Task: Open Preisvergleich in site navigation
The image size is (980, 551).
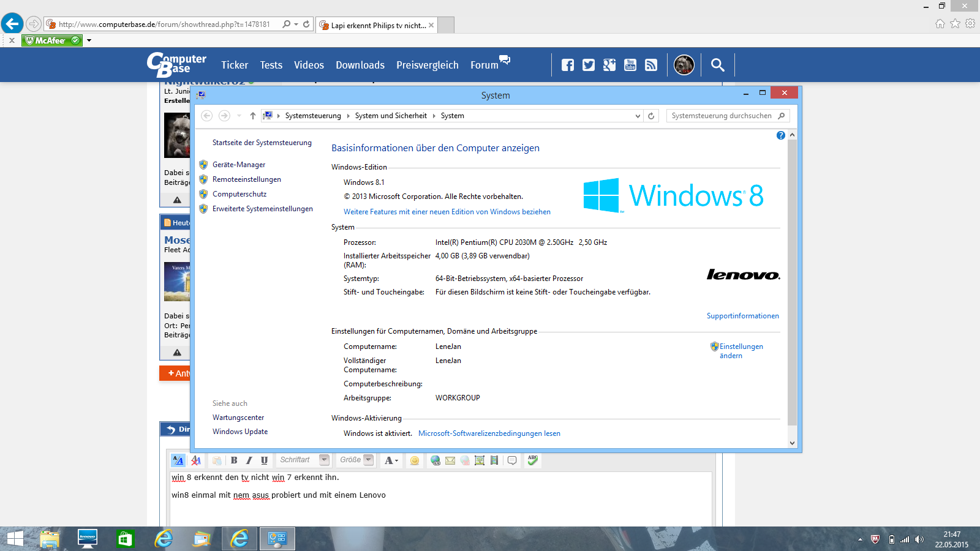Action: click(428, 65)
